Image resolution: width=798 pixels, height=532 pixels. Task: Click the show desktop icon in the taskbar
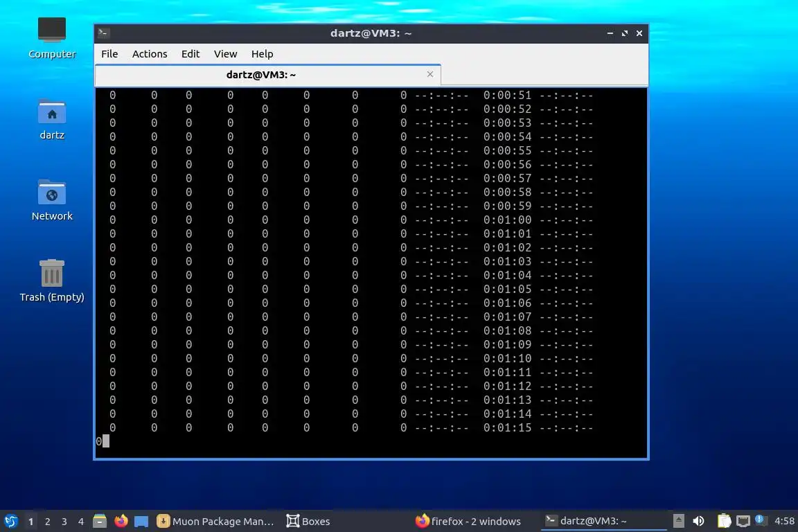[x=141, y=522]
